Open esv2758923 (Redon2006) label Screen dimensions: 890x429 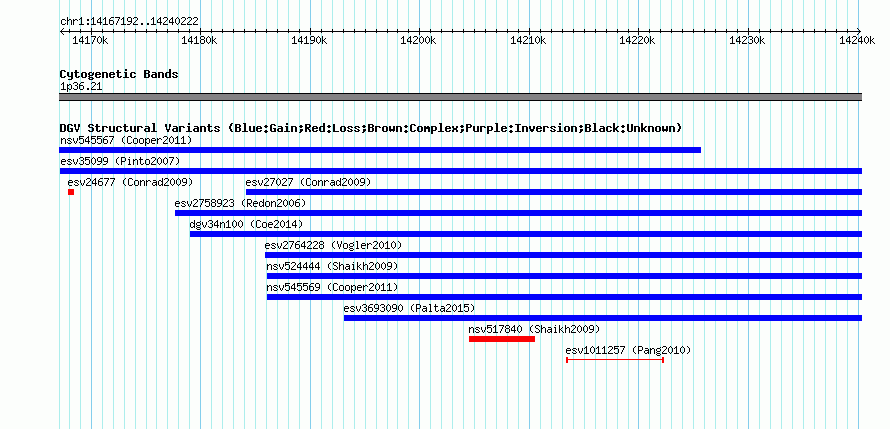click(x=240, y=203)
